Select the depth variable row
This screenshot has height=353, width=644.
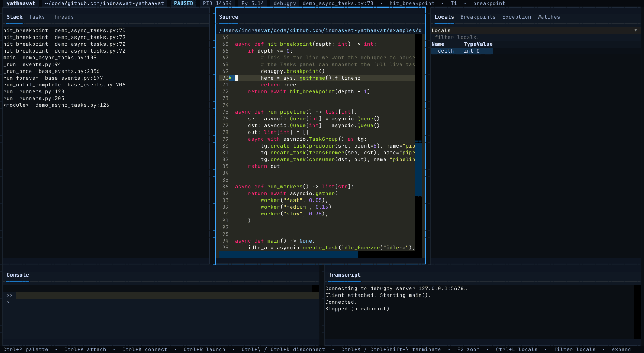pyautogui.click(x=462, y=51)
